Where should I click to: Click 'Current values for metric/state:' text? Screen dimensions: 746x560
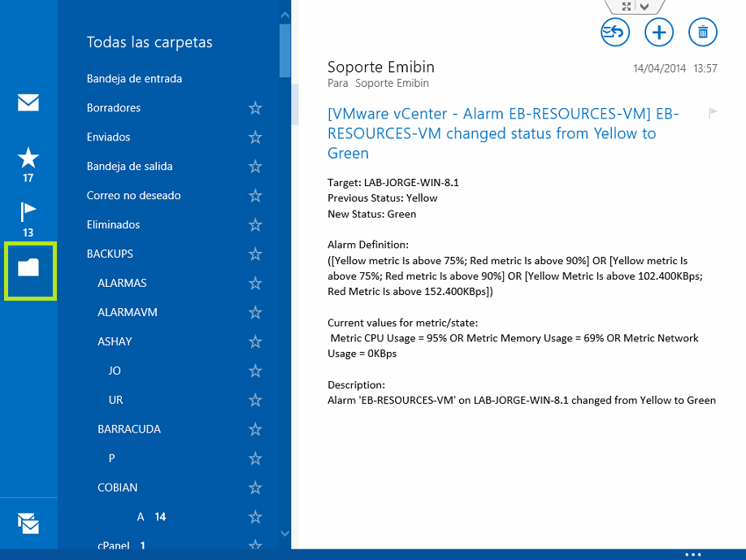tap(402, 323)
